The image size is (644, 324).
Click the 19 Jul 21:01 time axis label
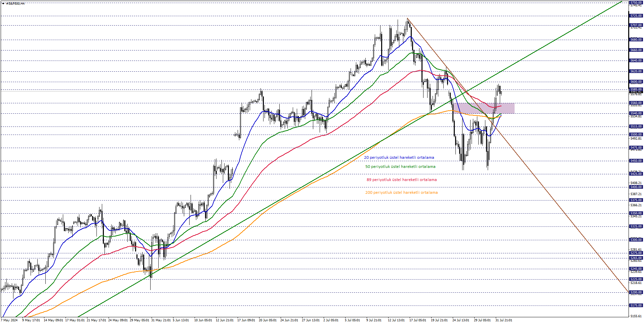pos(439,320)
